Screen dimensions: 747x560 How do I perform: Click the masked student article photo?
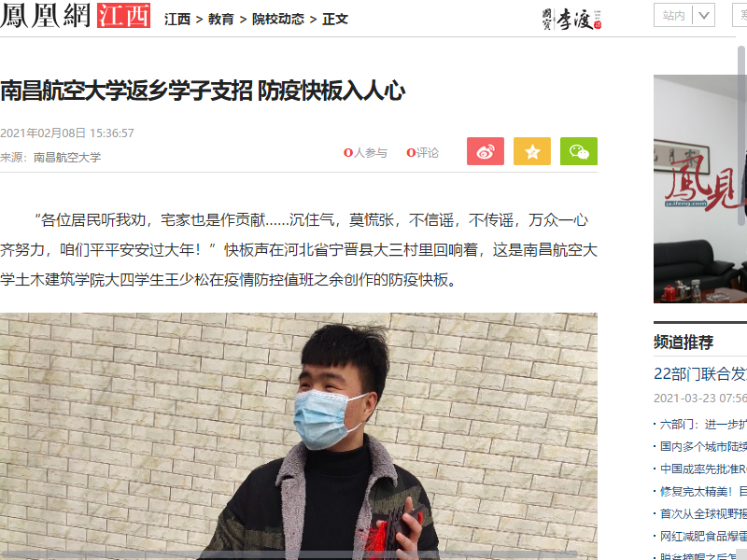(299, 436)
